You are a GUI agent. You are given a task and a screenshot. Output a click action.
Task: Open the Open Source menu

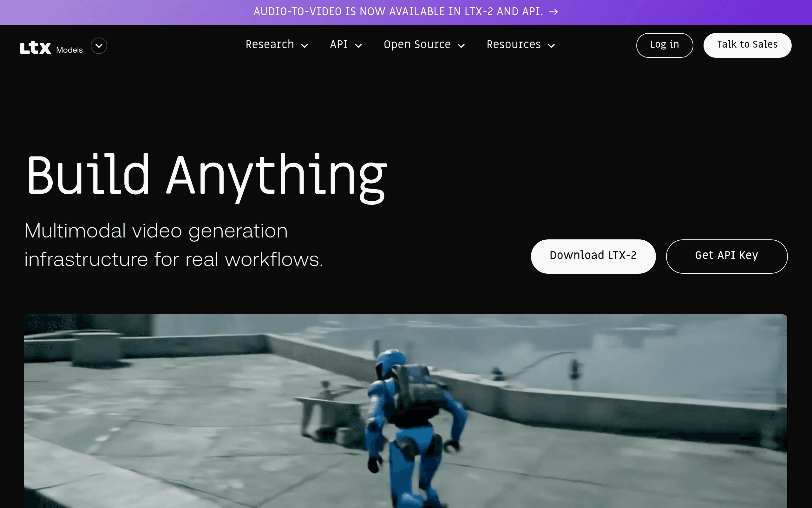click(x=417, y=45)
